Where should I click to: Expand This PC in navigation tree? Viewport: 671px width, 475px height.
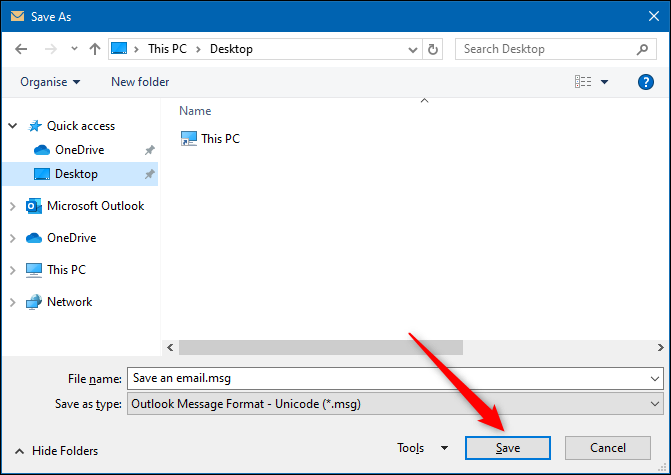(x=13, y=270)
